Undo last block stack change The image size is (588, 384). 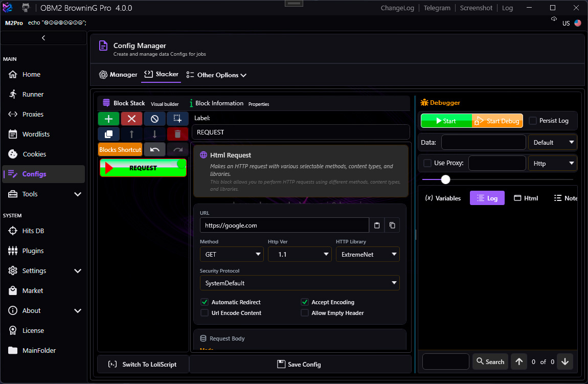click(154, 150)
